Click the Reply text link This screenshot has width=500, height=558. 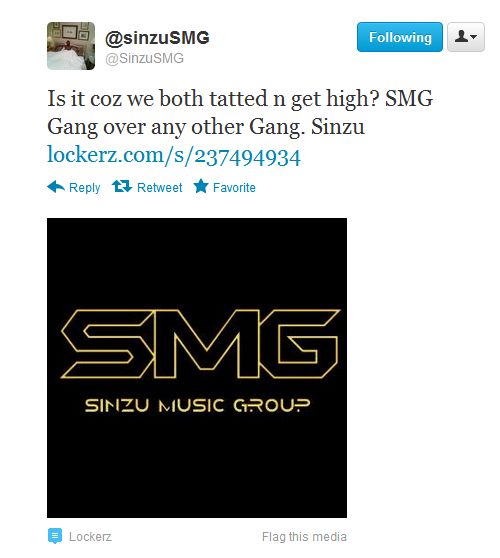85,188
